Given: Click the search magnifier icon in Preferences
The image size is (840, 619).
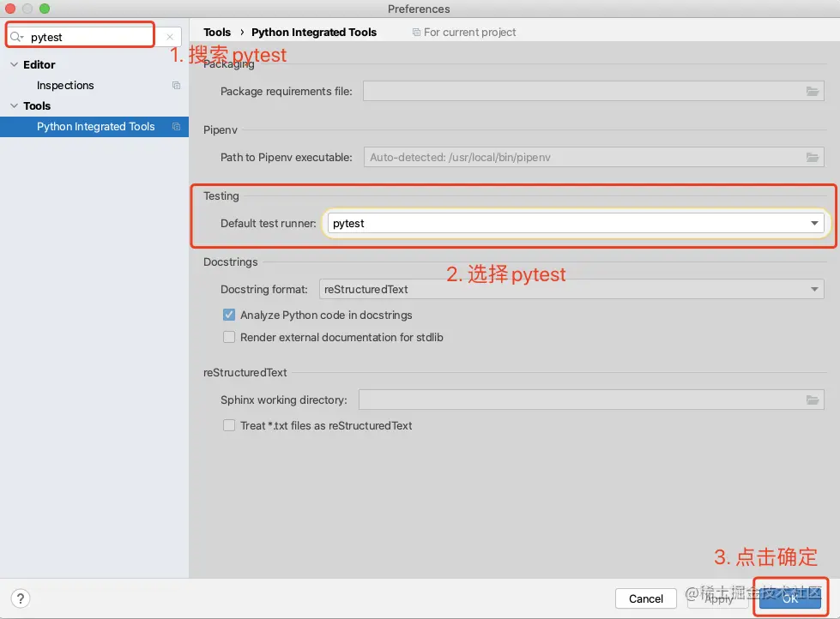Looking at the screenshot, I should [x=16, y=36].
